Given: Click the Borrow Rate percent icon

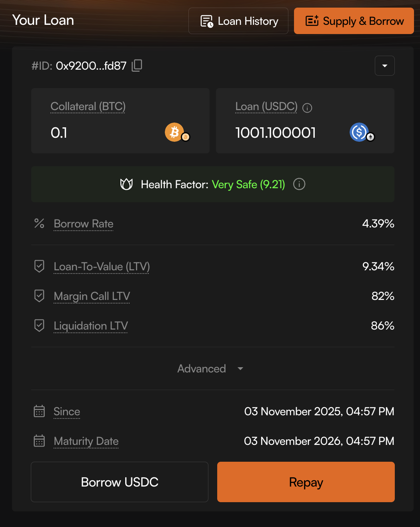Looking at the screenshot, I should (39, 223).
